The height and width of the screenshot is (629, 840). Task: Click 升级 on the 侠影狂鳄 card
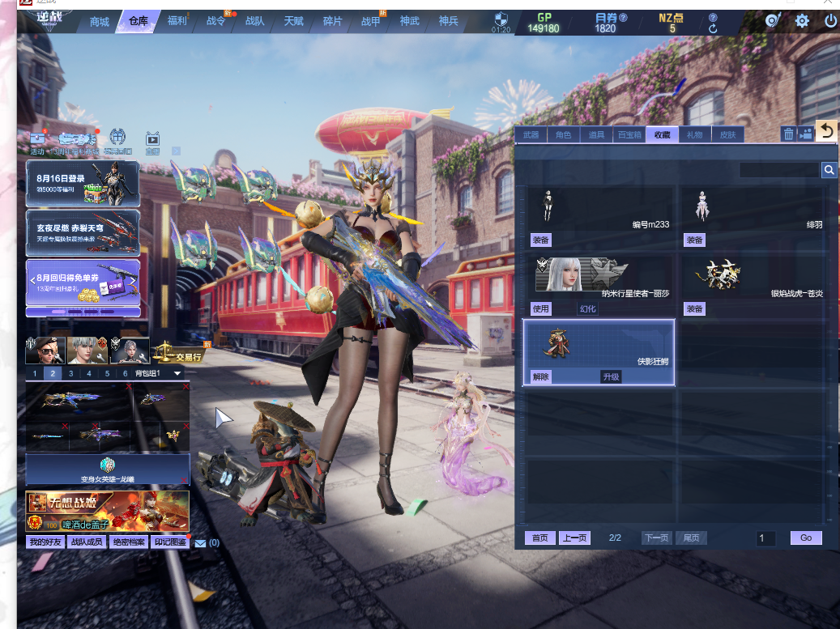click(612, 377)
